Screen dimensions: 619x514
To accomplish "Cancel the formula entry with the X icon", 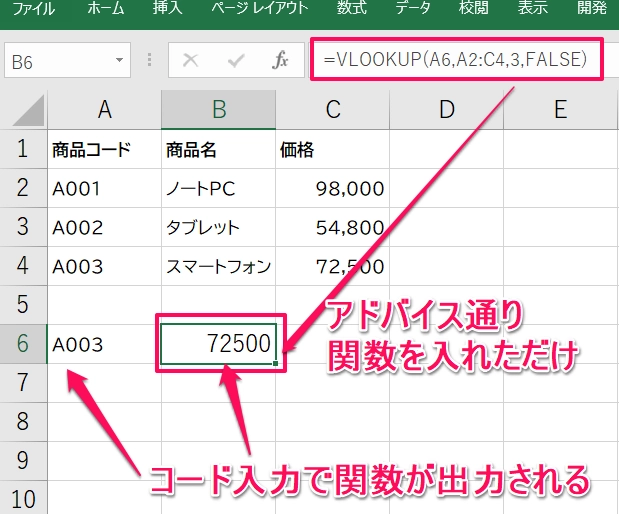I will [x=191, y=60].
